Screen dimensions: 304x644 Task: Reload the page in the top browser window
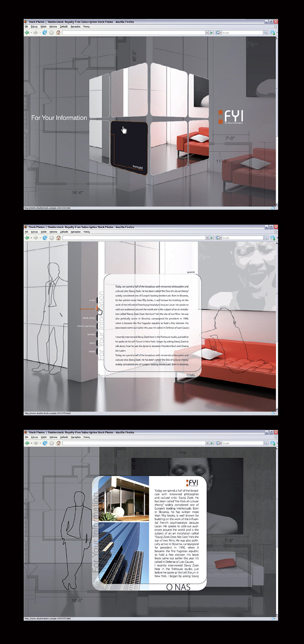(x=45, y=33)
